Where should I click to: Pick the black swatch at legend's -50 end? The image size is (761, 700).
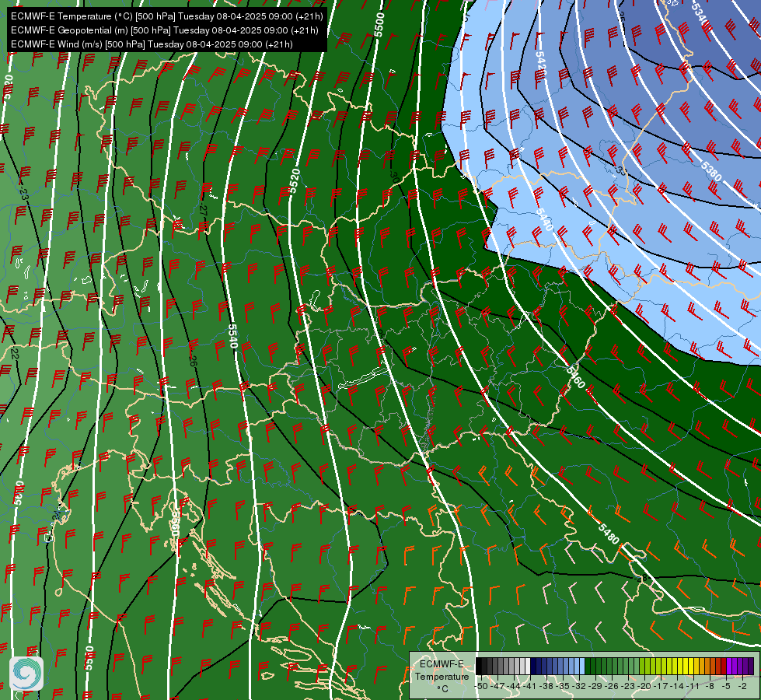[479, 666]
